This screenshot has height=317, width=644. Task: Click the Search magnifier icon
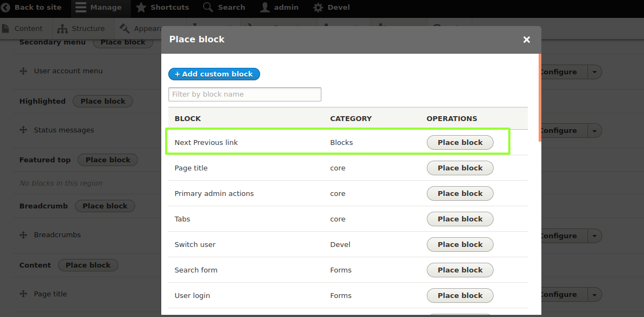pyautogui.click(x=207, y=8)
